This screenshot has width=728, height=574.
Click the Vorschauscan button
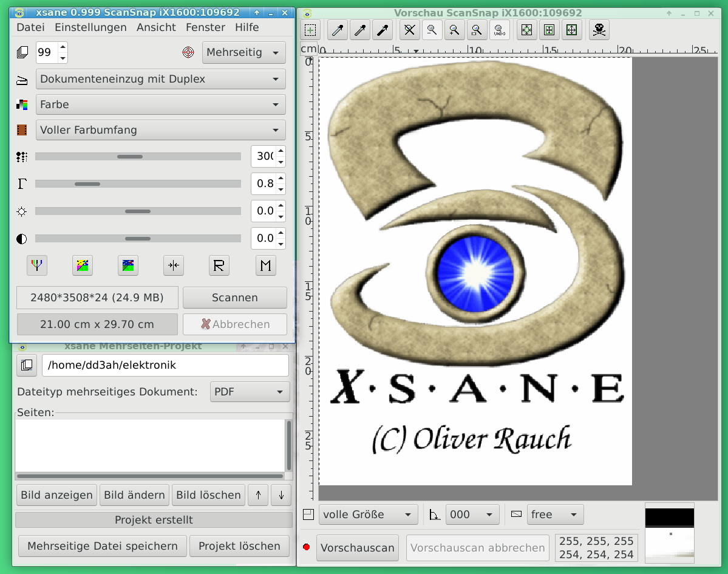(x=358, y=548)
